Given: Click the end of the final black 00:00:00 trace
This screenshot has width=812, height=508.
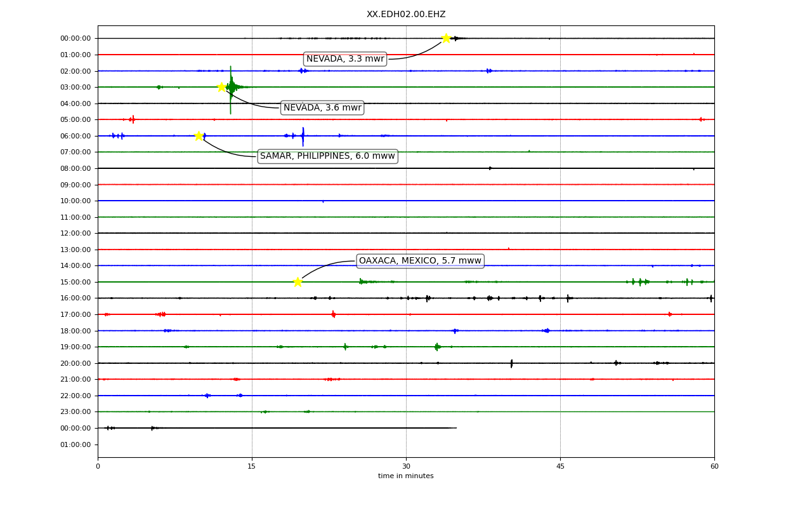Looking at the screenshot, I should (x=455, y=428).
